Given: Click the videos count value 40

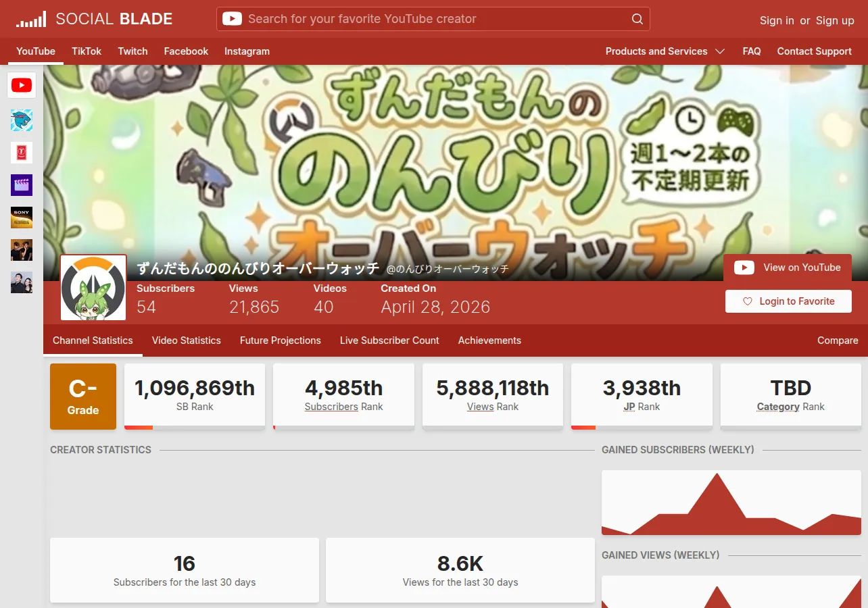Looking at the screenshot, I should click(x=324, y=307).
